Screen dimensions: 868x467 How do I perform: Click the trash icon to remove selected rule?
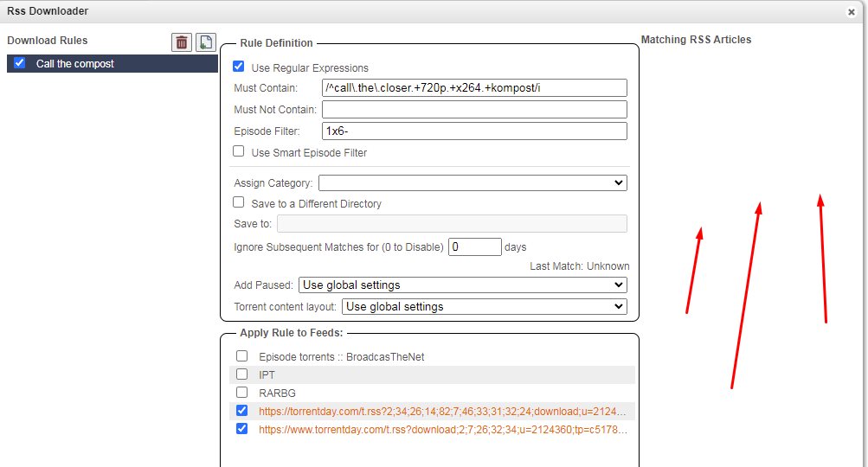182,42
